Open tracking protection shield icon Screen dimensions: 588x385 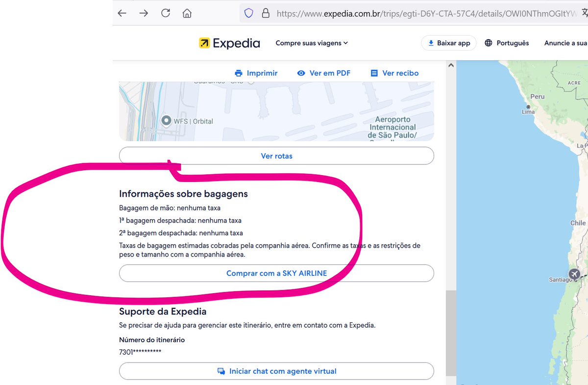click(x=248, y=13)
